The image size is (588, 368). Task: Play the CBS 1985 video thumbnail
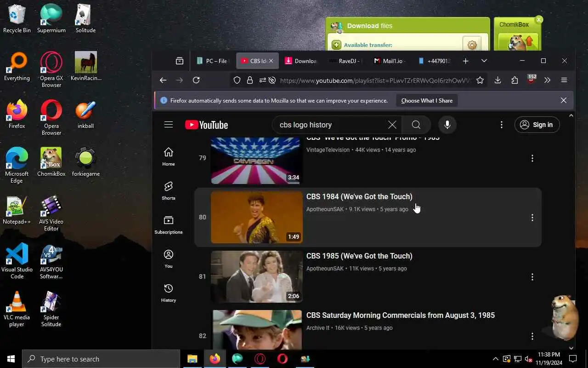pyautogui.click(x=257, y=276)
